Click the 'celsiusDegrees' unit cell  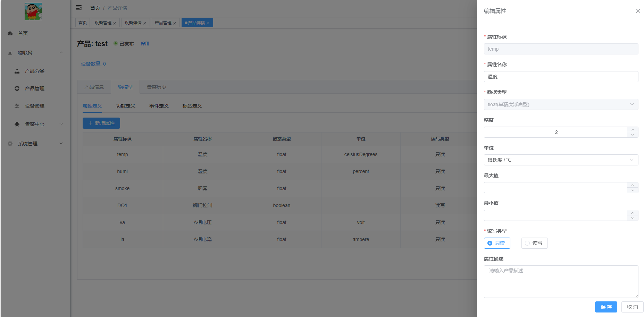click(x=361, y=154)
